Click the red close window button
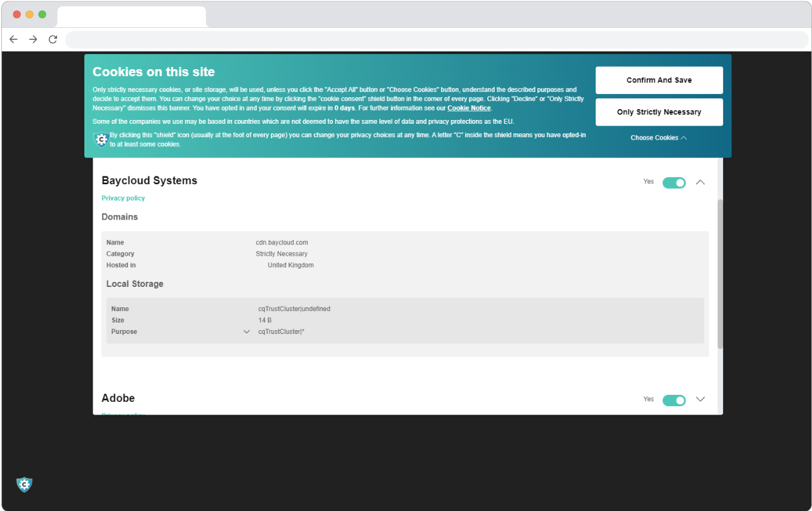This screenshot has height=511, width=812. pos(17,15)
